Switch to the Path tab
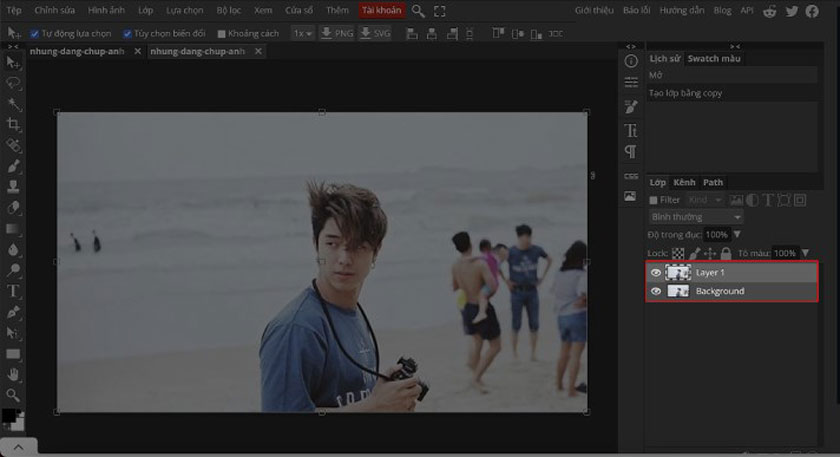The image size is (840, 457). [x=713, y=183]
